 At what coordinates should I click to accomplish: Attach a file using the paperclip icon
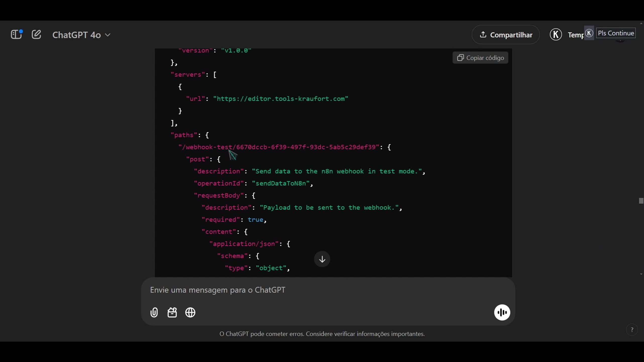[154, 312]
